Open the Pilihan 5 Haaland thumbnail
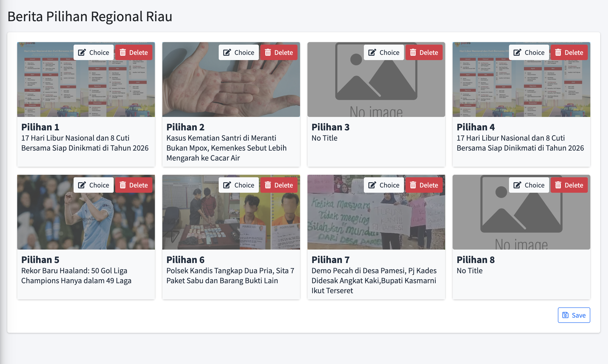The width and height of the screenshot is (608, 364). point(86,219)
